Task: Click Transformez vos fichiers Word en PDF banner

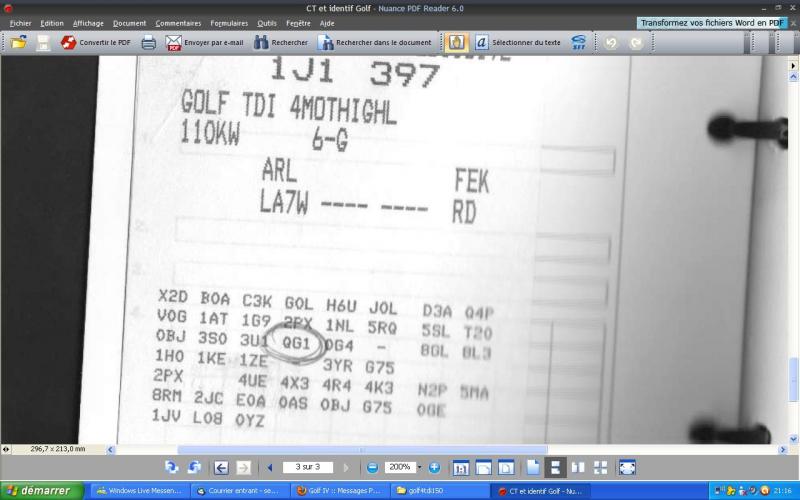Action: tap(711, 23)
